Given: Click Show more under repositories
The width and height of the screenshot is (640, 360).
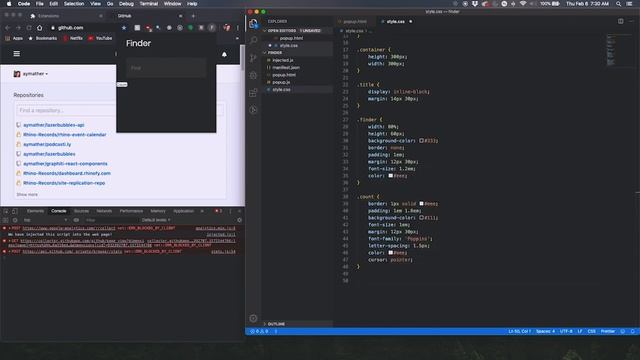Looking at the screenshot, I should [27, 195].
